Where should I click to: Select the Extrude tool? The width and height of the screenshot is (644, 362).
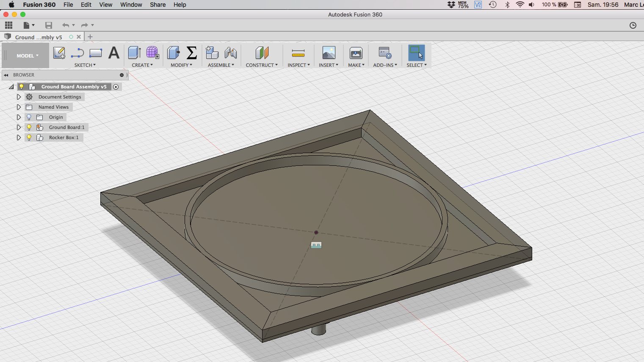click(134, 53)
